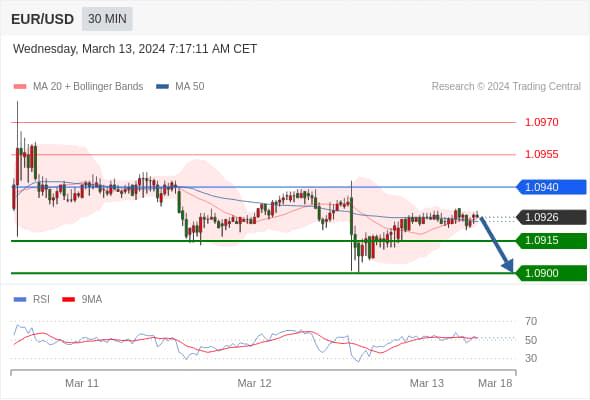Viewport: 590px width, 400px height.
Task: Select the black 1.0926 current price tag
Action: point(551,217)
